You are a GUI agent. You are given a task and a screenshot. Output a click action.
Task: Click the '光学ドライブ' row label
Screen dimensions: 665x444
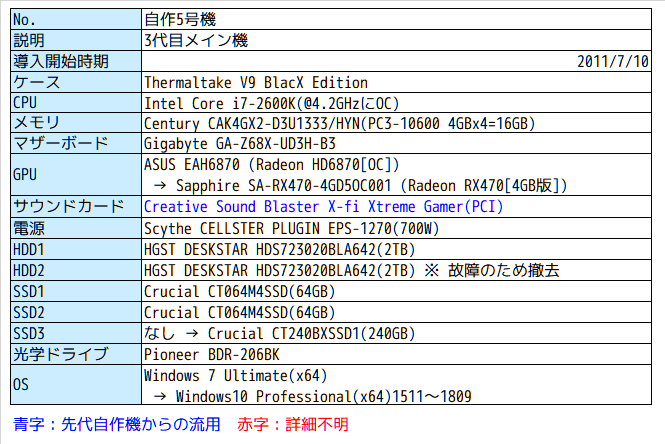coord(76,354)
